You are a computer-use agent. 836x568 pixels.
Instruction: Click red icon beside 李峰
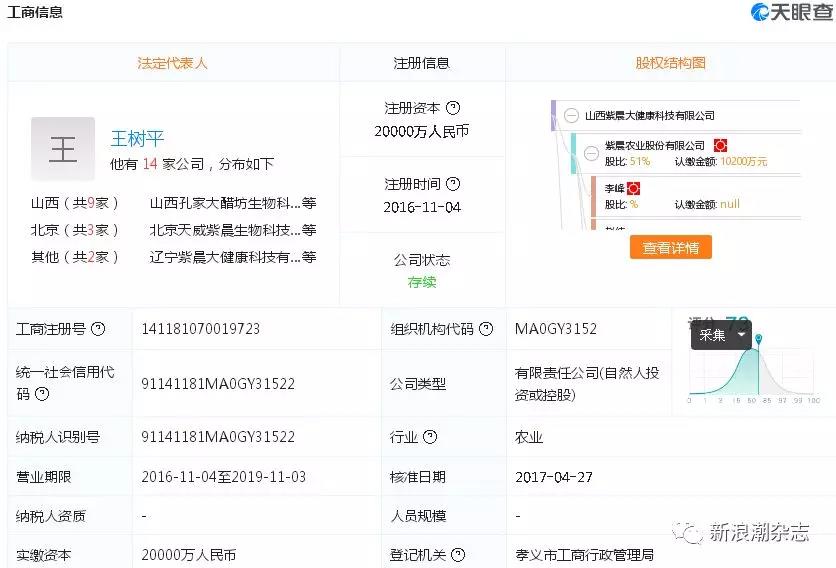pos(633,188)
